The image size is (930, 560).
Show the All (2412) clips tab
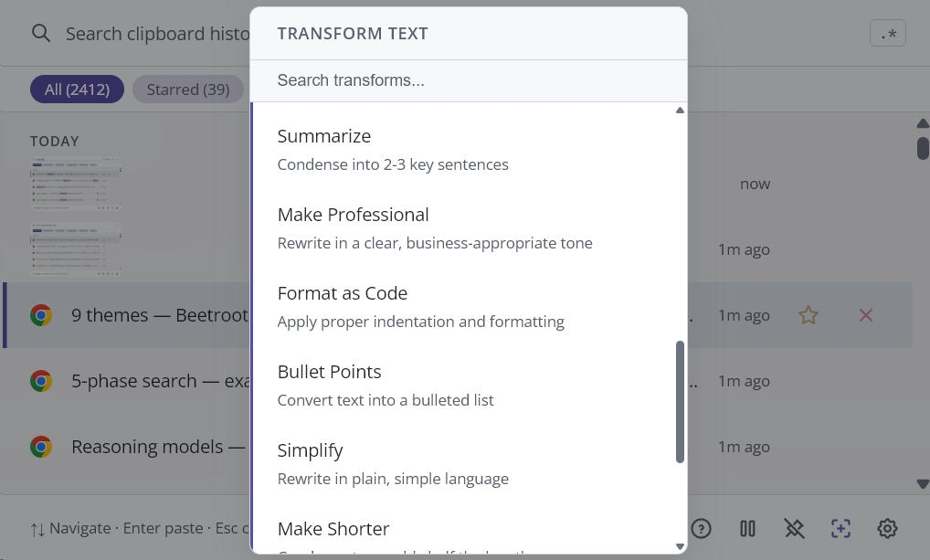click(x=77, y=90)
